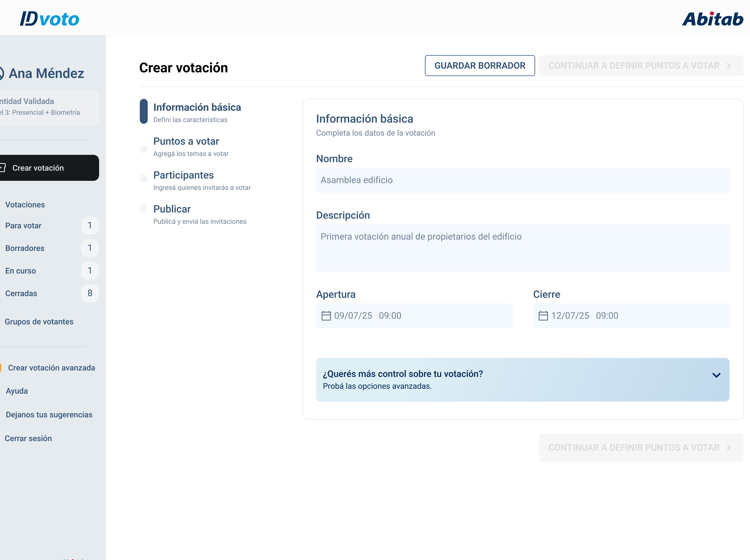Click the user avatar icon beside Ana Méndez
Image resolution: width=750 pixels, height=560 pixels.
(x=1, y=73)
